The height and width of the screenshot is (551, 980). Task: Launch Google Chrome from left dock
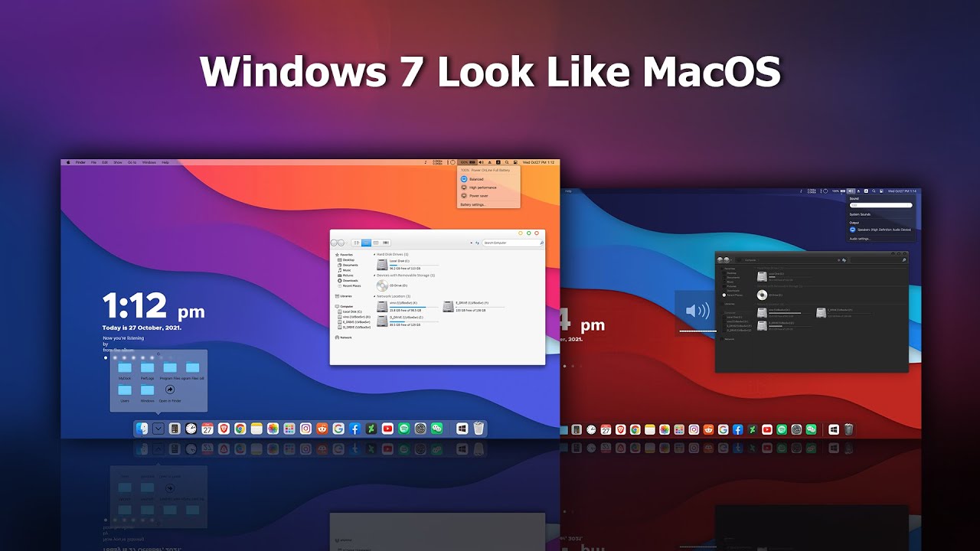[x=240, y=429]
